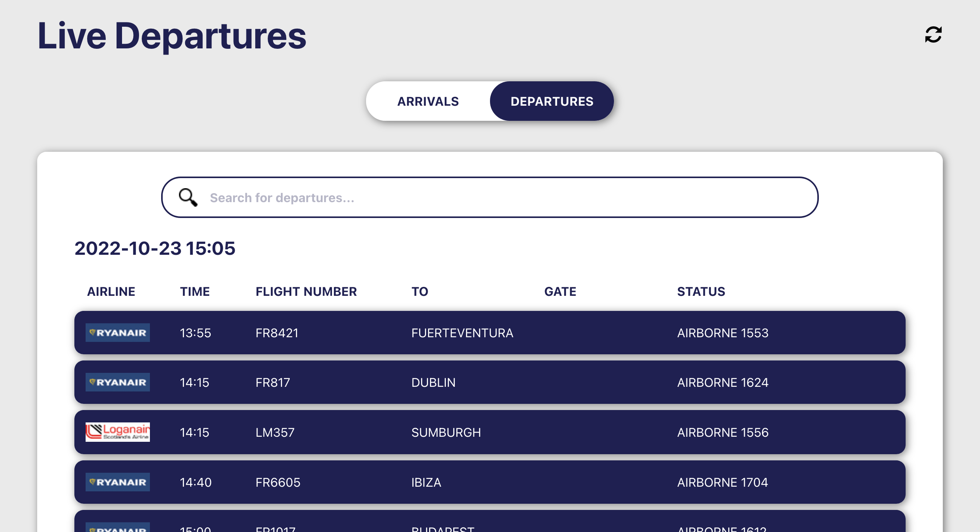Click the Airline column header
This screenshot has width=980, height=532.
pos(111,292)
